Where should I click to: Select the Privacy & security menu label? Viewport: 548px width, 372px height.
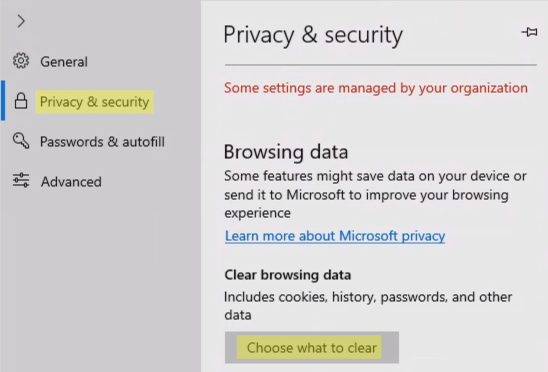pyautogui.click(x=94, y=102)
